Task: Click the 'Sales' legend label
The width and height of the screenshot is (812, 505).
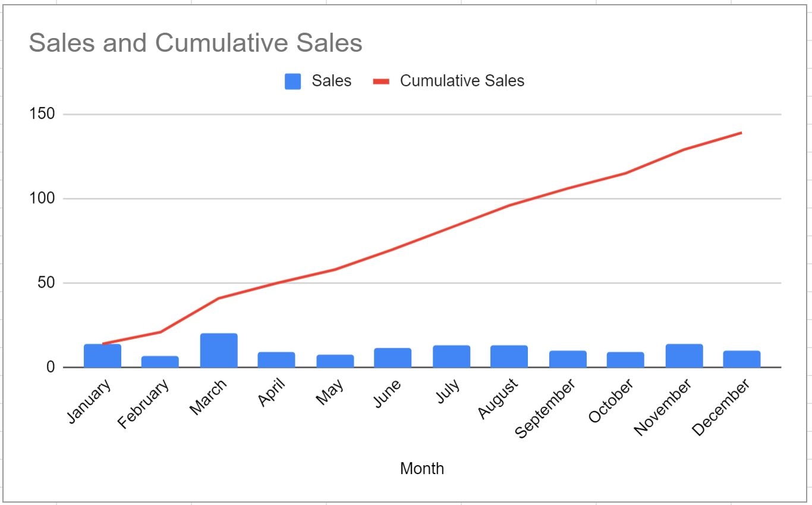Action: click(331, 81)
